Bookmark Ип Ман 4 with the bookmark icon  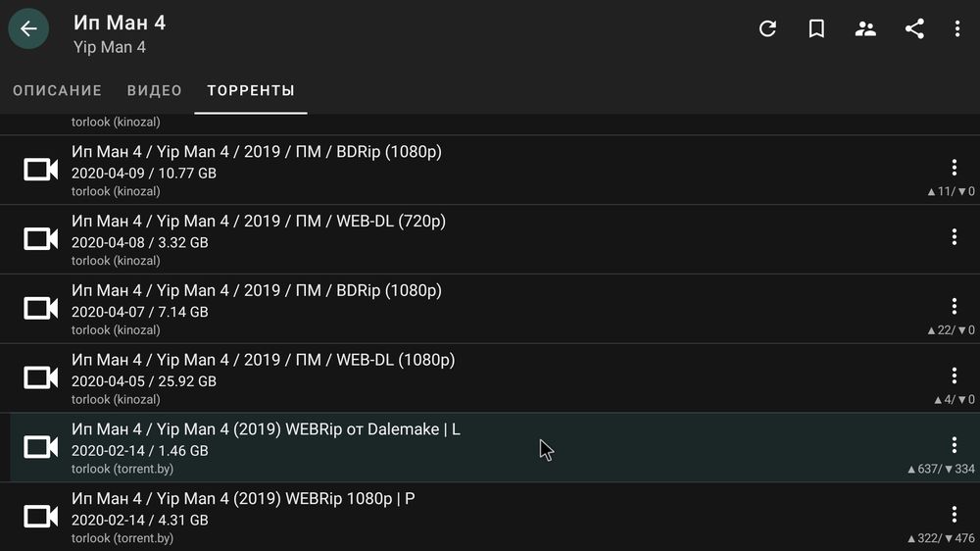click(x=816, y=28)
